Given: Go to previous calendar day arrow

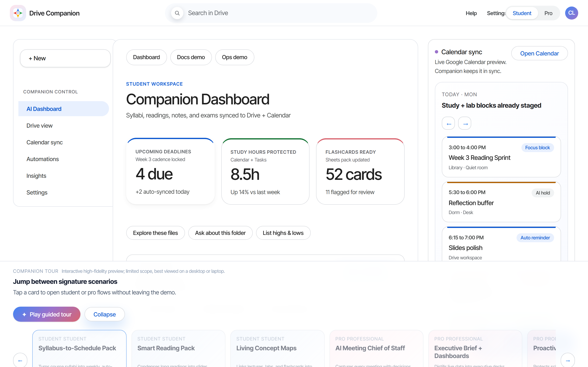Looking at the screenshot, I should point(449,124).
